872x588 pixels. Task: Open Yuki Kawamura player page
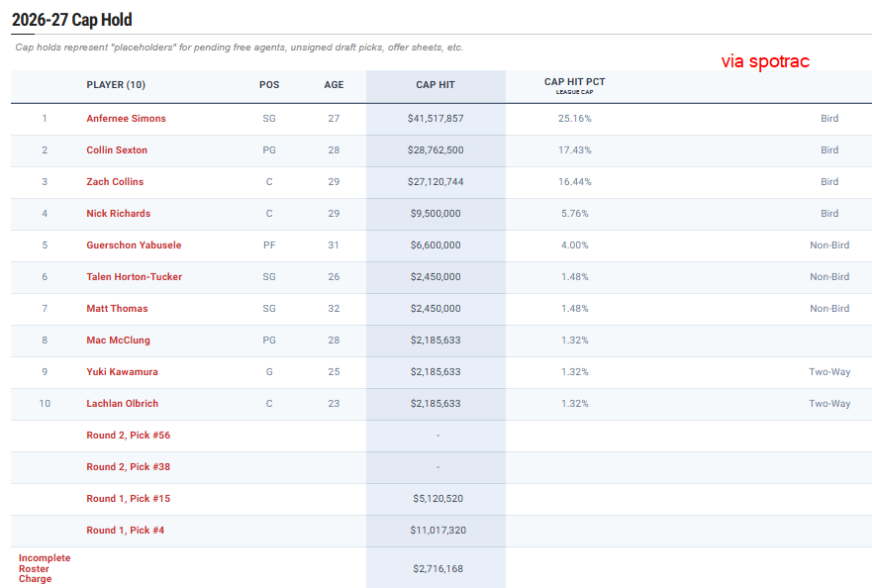click(x=122, y=372)
